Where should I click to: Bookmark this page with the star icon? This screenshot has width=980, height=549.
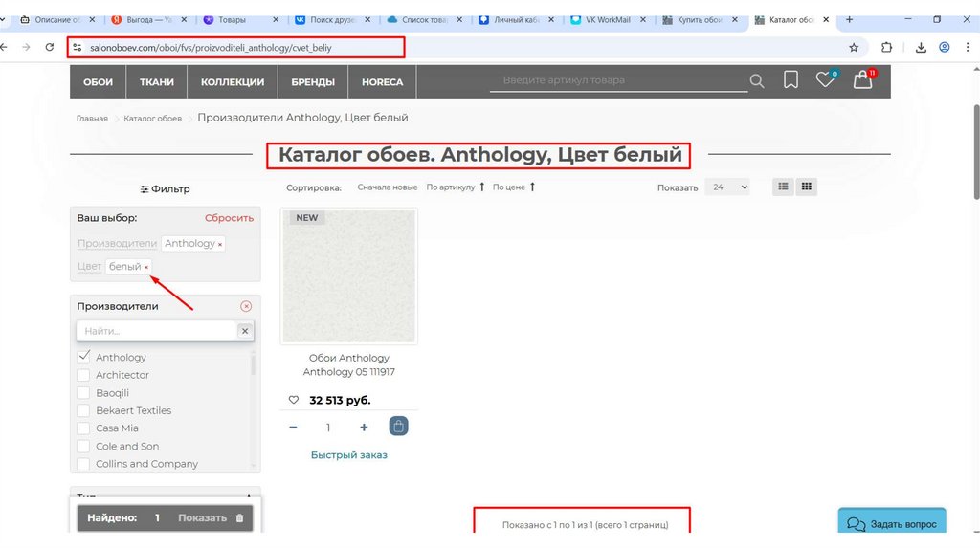pos(854,48)
